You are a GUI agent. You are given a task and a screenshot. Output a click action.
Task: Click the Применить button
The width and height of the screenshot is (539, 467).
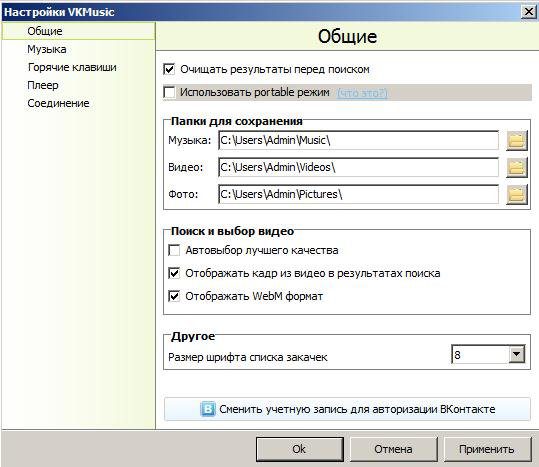coord(487,449)
